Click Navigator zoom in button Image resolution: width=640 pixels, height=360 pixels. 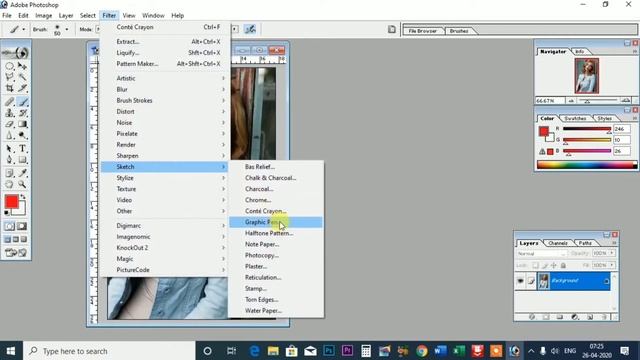625,100
